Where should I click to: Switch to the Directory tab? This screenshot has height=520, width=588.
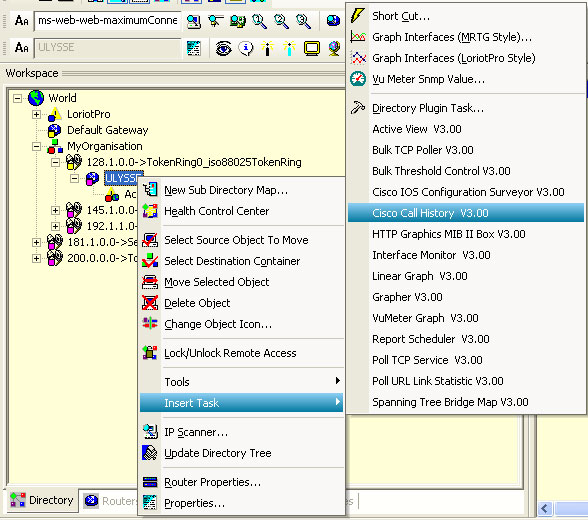coord(42,501)
